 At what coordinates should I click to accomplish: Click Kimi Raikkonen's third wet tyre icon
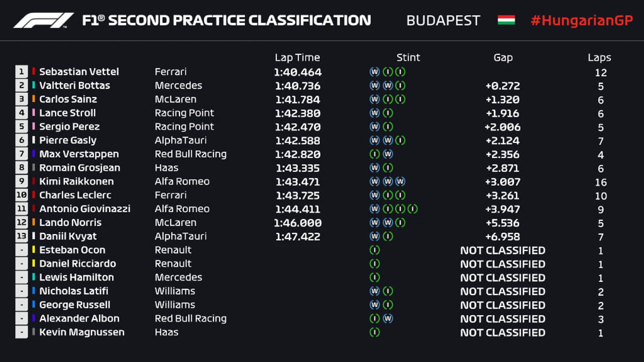point(400,181)
